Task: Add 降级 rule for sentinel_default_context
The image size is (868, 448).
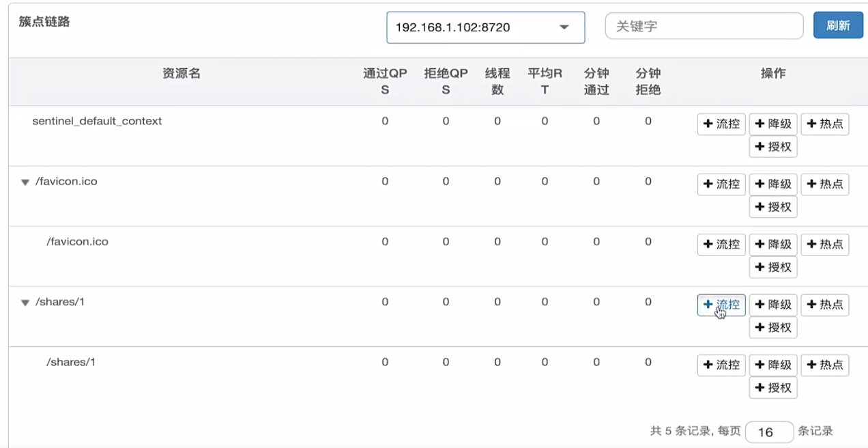Action: click(x=773, y=124)
